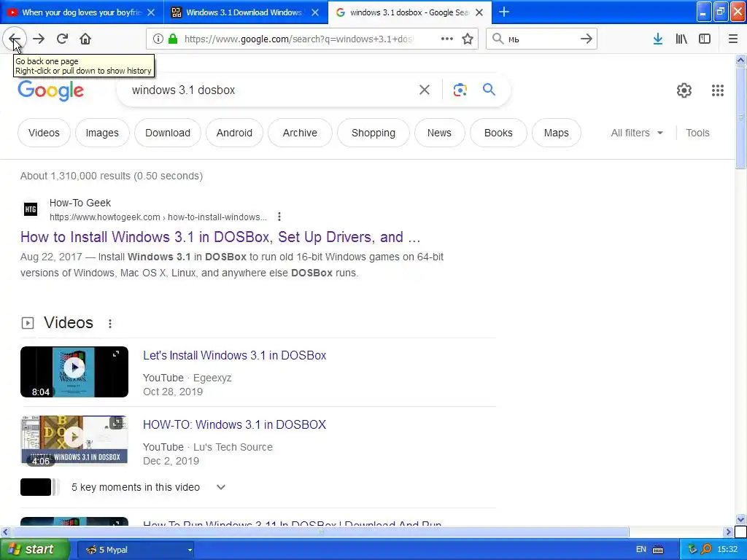
Task: Close the YouTube dog video tab
Action: pos(151,12)
